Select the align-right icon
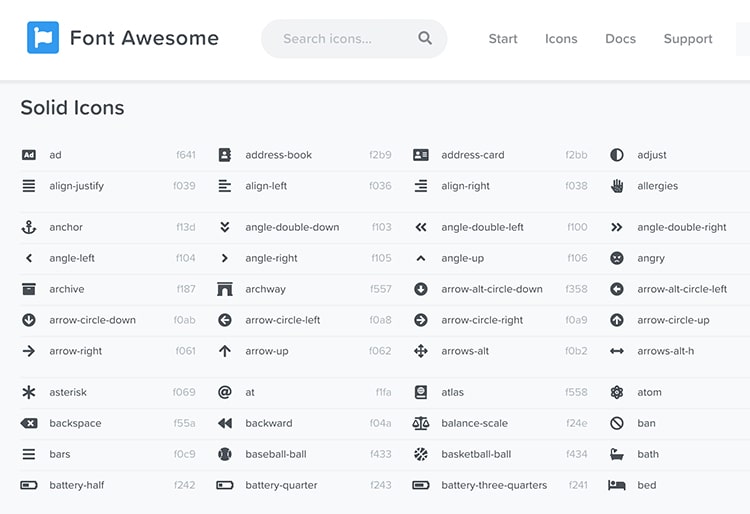 (421, 186)
